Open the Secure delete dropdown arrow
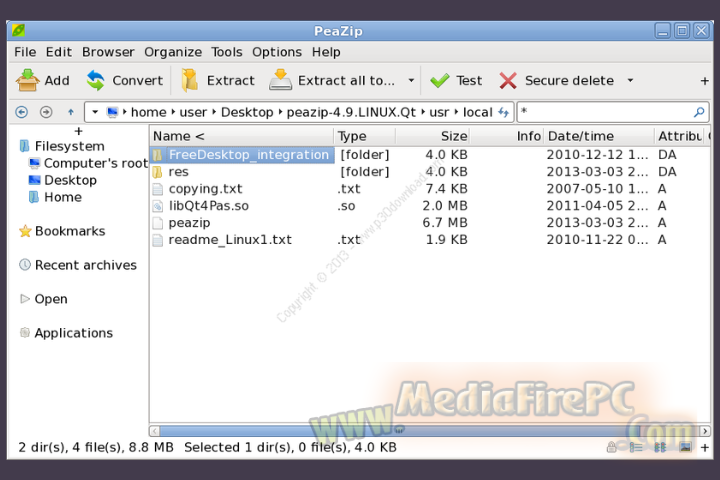720x480 pixels. [630, 81]
